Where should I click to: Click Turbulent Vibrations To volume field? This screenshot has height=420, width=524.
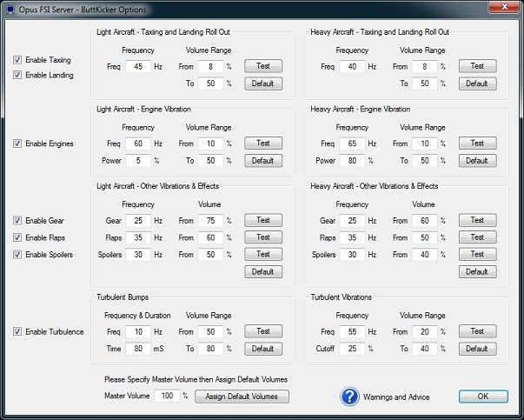[425, 349]
